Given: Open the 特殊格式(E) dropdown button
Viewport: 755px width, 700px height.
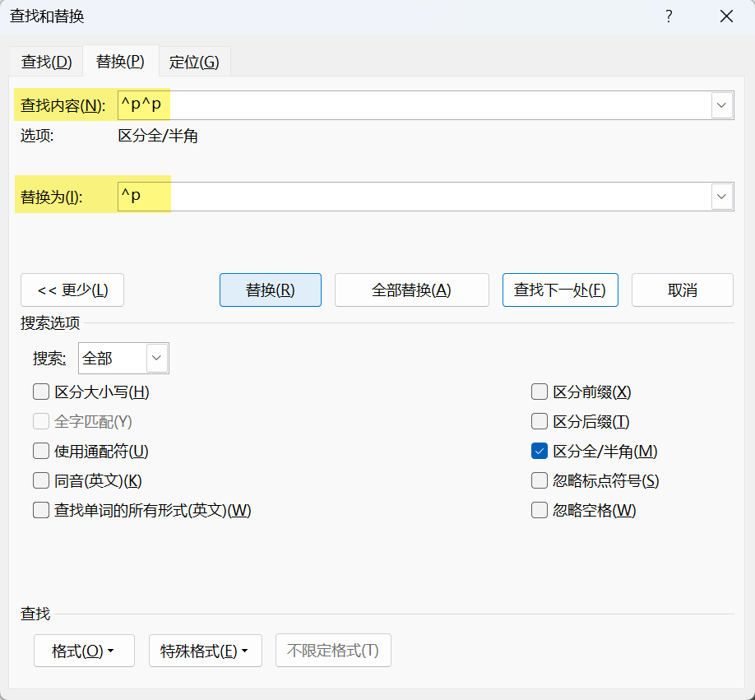Looking at the screenshot, I should click(205, 651).
